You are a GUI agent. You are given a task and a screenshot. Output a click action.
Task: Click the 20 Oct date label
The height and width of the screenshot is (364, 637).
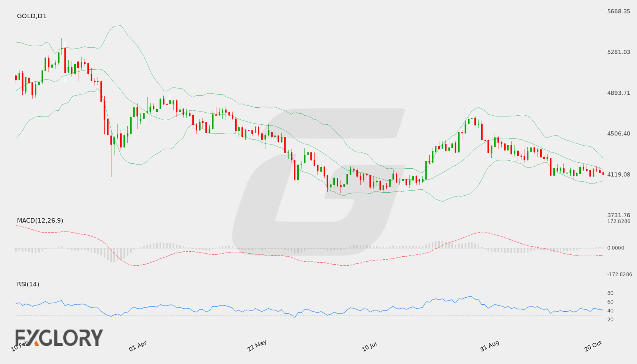click(593, 346)
